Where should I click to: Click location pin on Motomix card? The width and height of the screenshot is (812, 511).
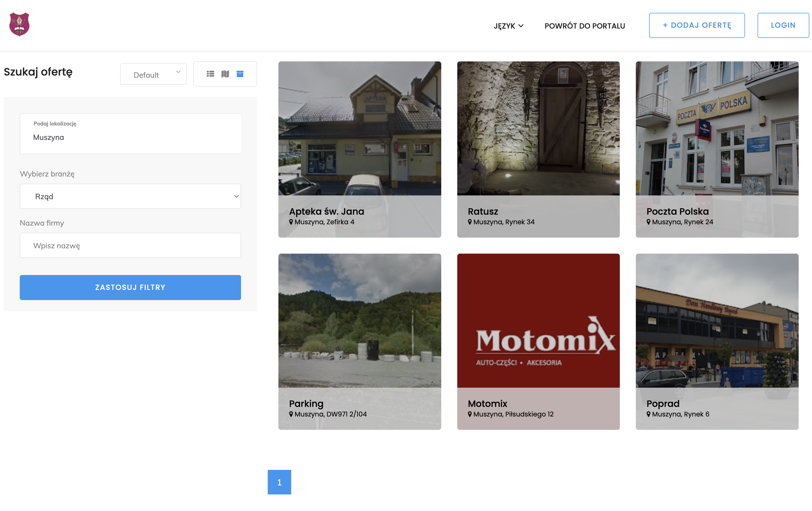pyautogui.click(x=470, y=414)
